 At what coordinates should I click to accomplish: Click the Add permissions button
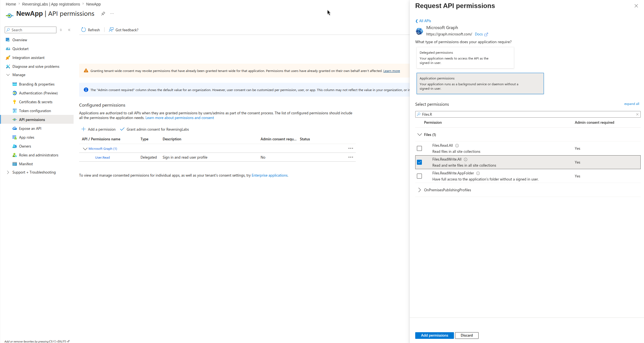pos(434,335)
